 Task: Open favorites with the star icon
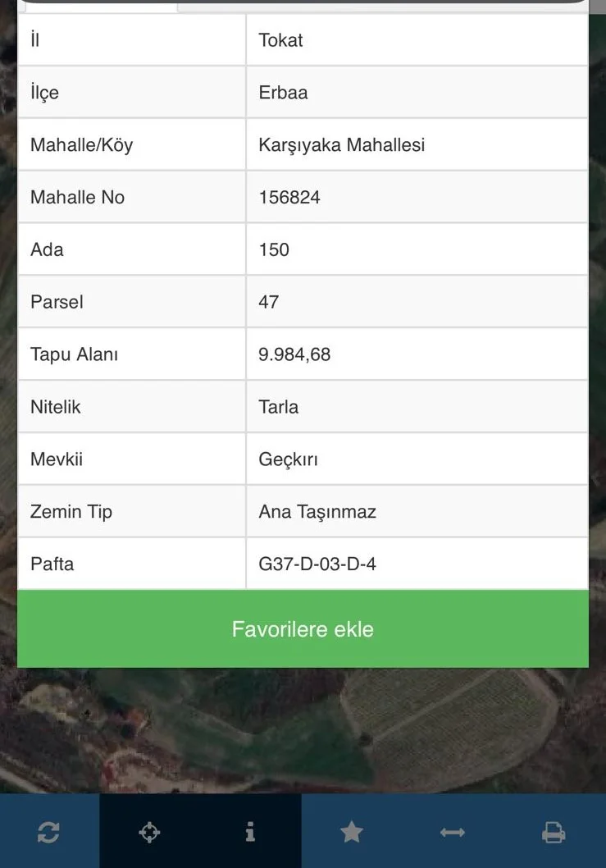[352, 833]
